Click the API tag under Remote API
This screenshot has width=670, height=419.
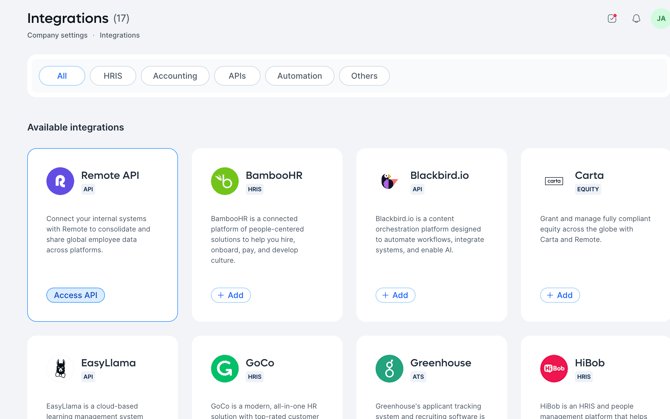pyautogui.click(x=88, y=189)
